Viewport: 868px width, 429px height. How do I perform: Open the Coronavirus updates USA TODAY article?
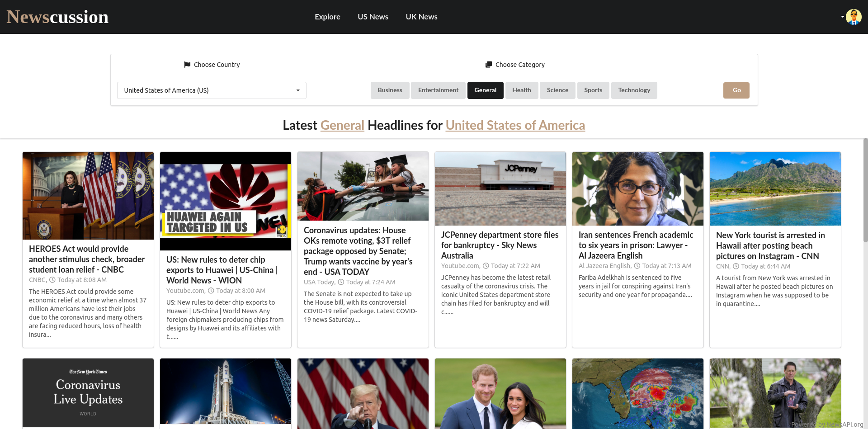click(x=358, y=251)
